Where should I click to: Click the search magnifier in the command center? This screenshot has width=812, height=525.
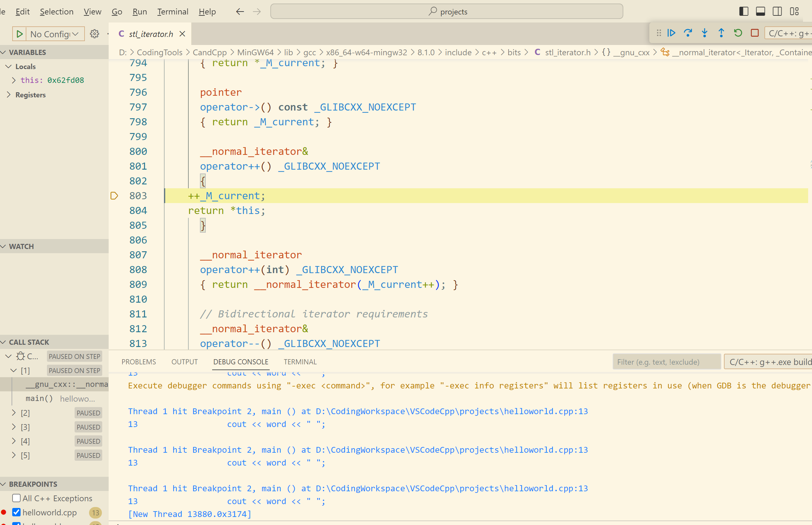[x=432, y=11]
